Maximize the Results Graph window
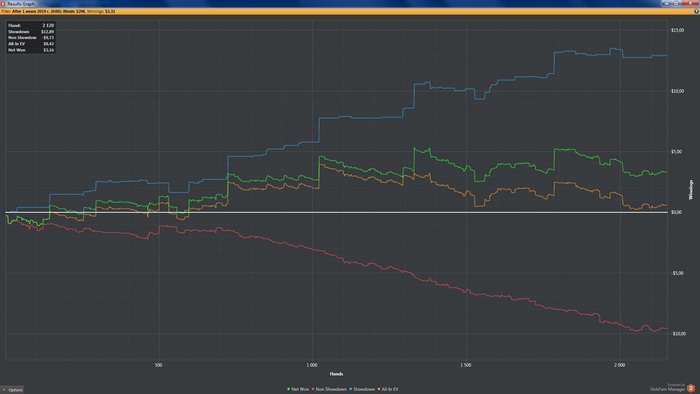Screen dimensions: 700x394 [676, 3]
